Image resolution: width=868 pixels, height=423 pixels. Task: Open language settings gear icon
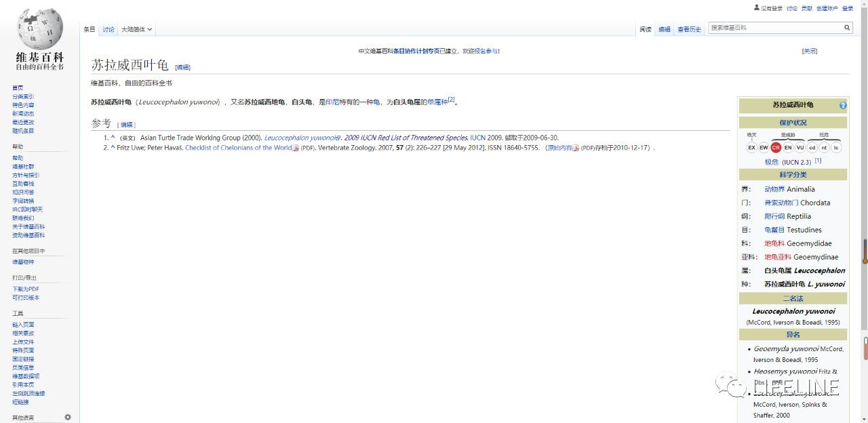click(x=68, y=417)
